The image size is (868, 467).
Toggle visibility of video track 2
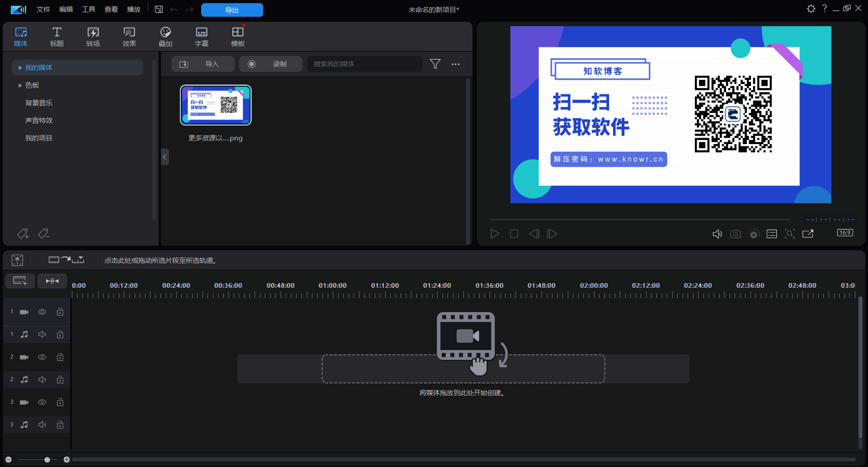pyautogui.click(x=42, y=357)
